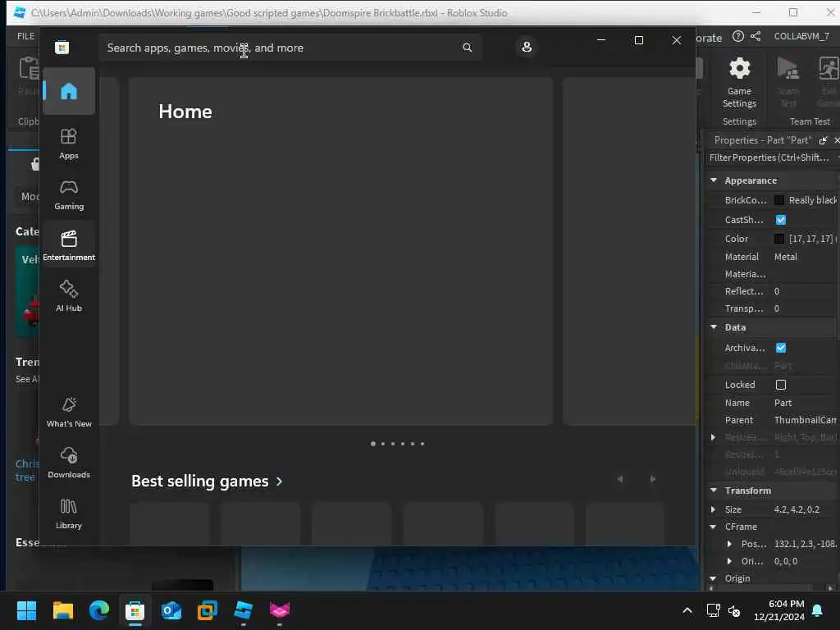This screenshot has height=630, width=840.
Task: Open Apps section in Store sidebar
Action: coord(69,144)
